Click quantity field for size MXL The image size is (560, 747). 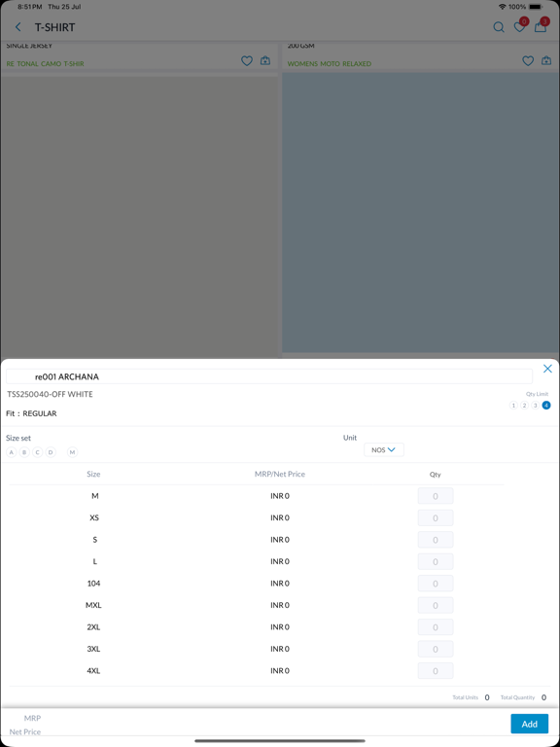436,606
